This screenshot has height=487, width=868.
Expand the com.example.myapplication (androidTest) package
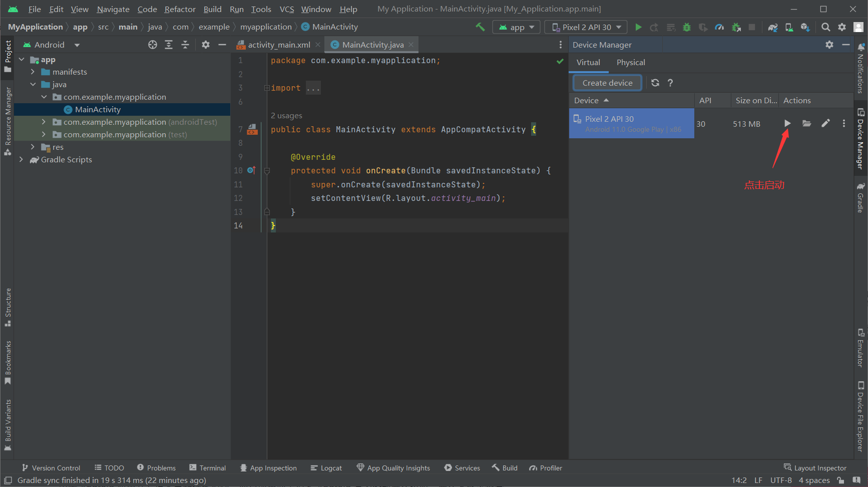[44, 122]
